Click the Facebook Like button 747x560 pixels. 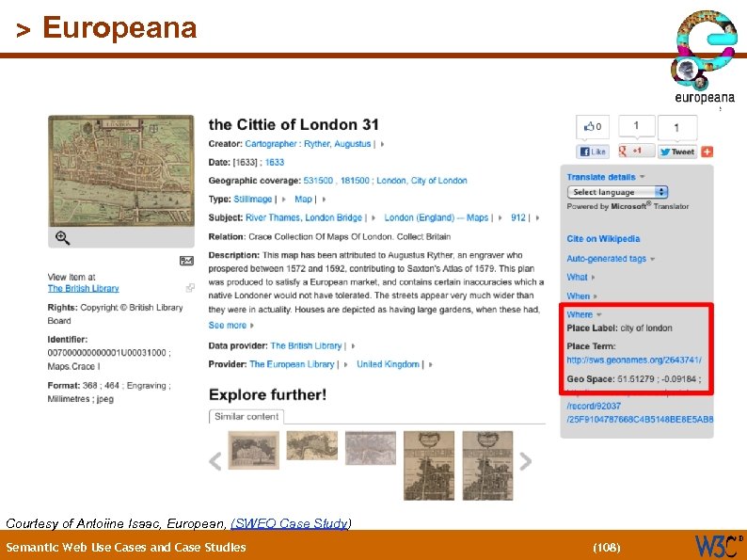pos(593,152)
